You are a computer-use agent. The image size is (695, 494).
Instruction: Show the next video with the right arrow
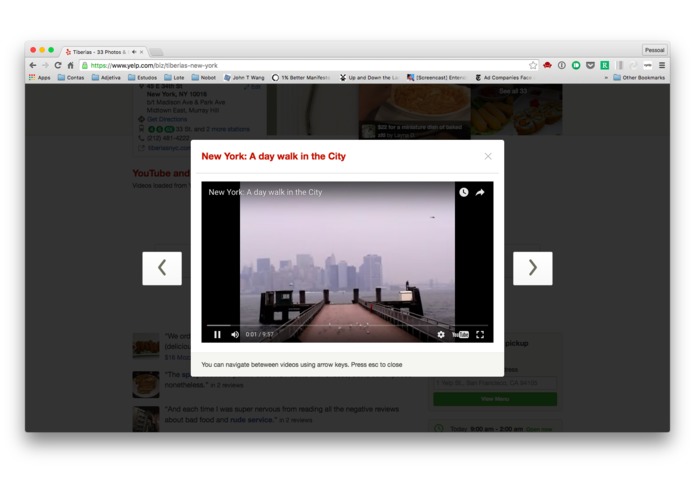(x=533, y=268)
